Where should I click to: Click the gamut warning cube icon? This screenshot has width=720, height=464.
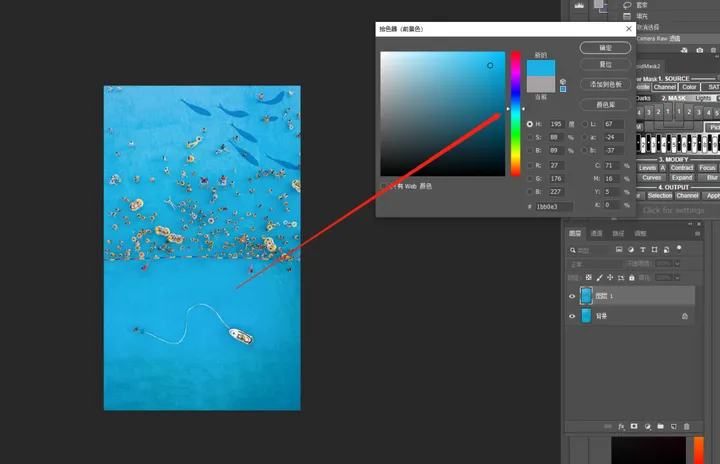(563, 81)
